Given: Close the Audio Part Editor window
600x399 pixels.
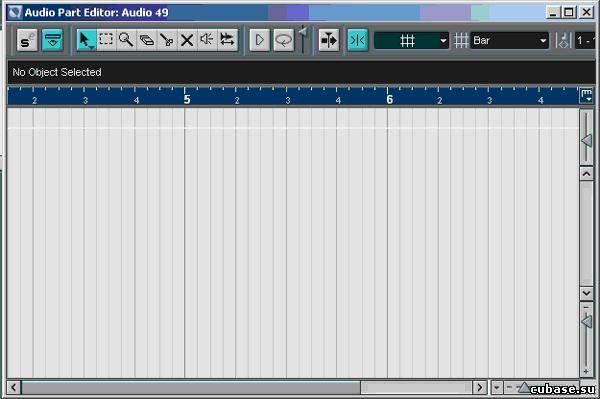Looking at the screenshot, I should tap(586, 12).
